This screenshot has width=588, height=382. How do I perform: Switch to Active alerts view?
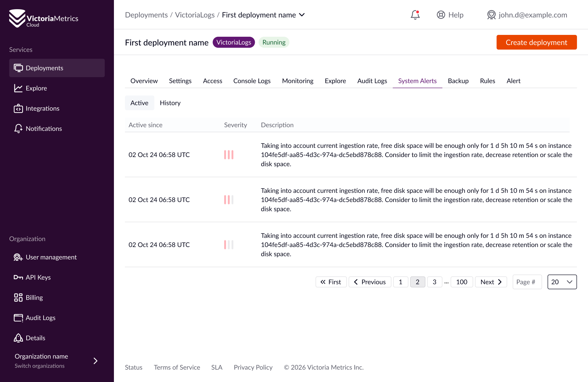coord(139,103)
